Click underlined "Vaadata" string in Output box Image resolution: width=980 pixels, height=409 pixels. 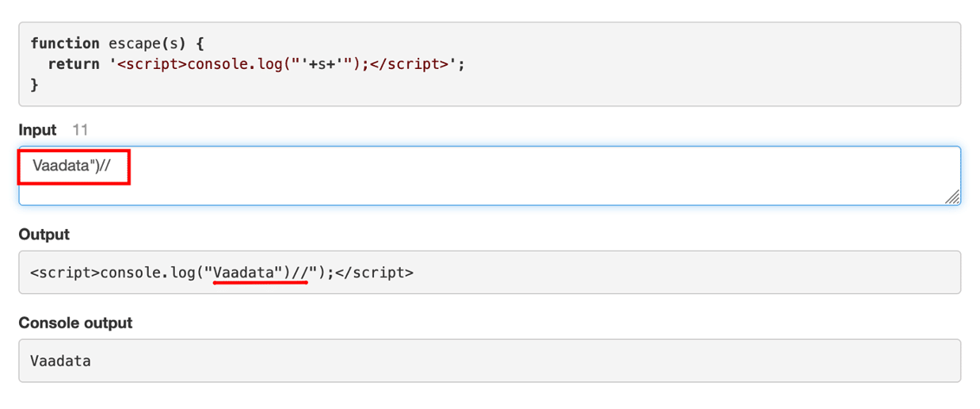(x=244, y=273)
